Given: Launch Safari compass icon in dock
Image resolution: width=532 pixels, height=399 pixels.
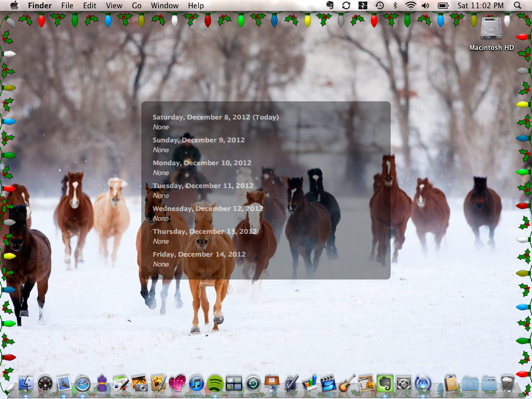Looking at the screenshot, I should click(x=83, y=384).
